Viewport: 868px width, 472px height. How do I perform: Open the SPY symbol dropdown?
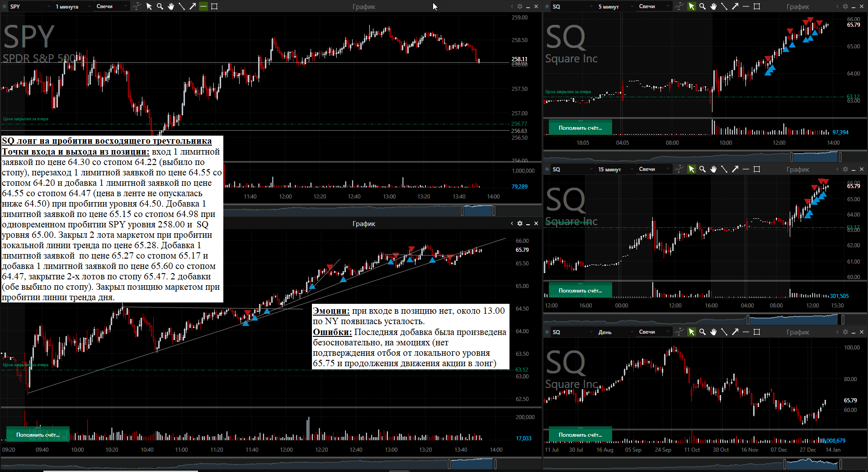[x=30, y=6]
